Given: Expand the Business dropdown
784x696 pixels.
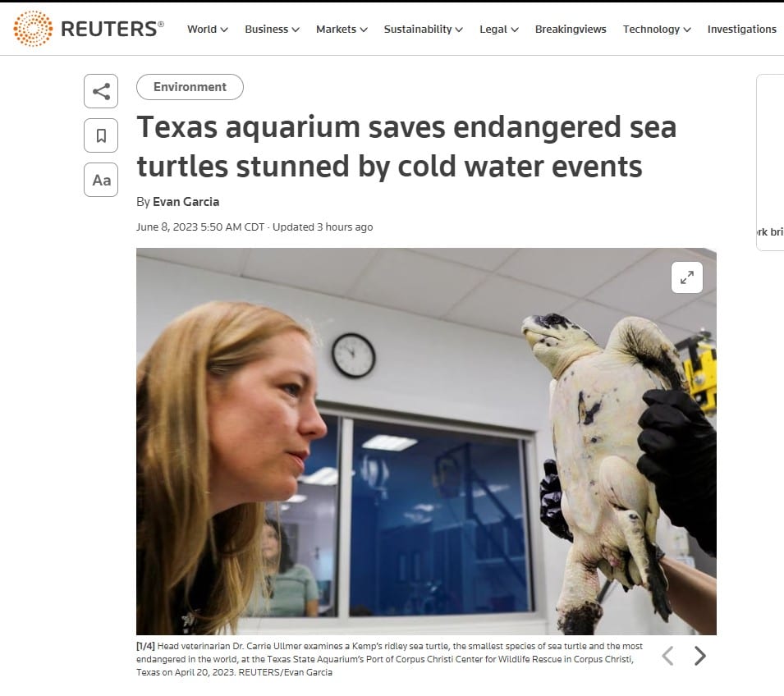Looking at the screenshot, I should coord(272,29).
